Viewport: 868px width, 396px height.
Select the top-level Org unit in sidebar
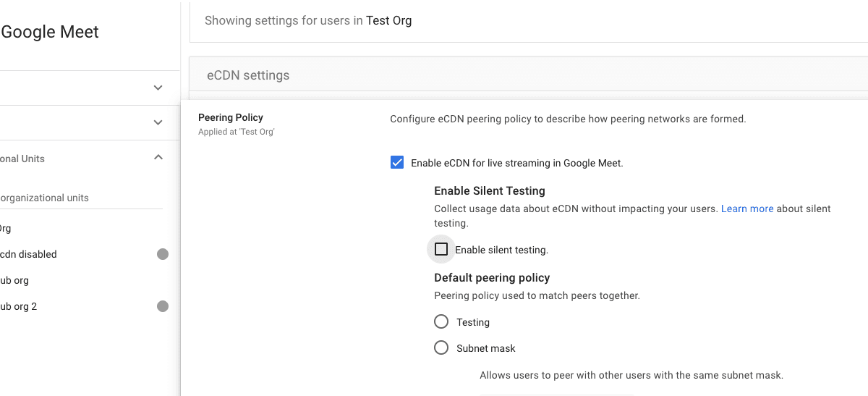point(6,228)
